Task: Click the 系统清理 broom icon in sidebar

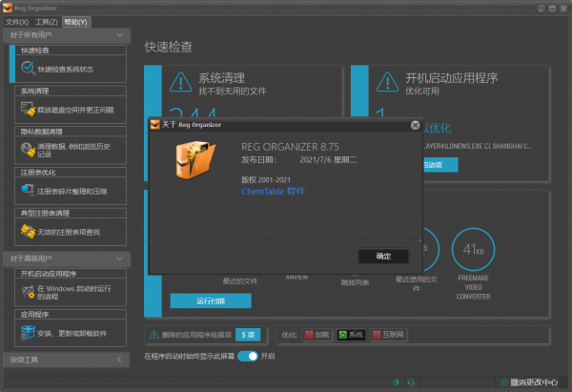Action: pyautogui.click(x=28, y=109)
